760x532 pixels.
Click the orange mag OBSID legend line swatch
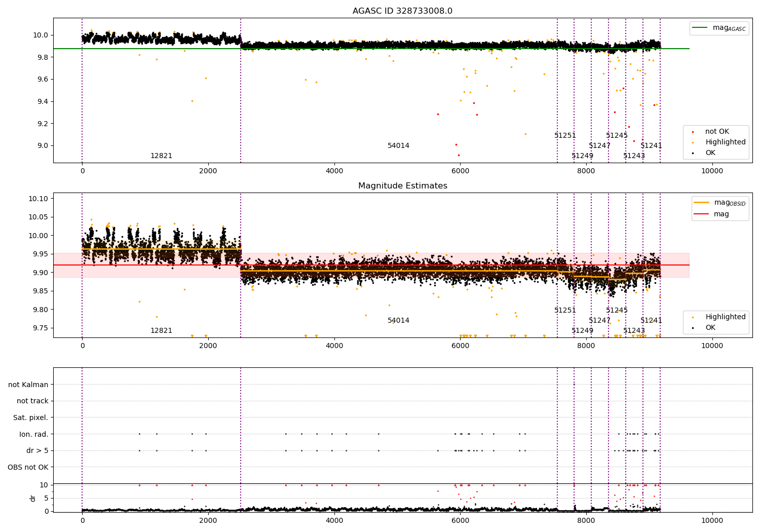tap(702, 203)
